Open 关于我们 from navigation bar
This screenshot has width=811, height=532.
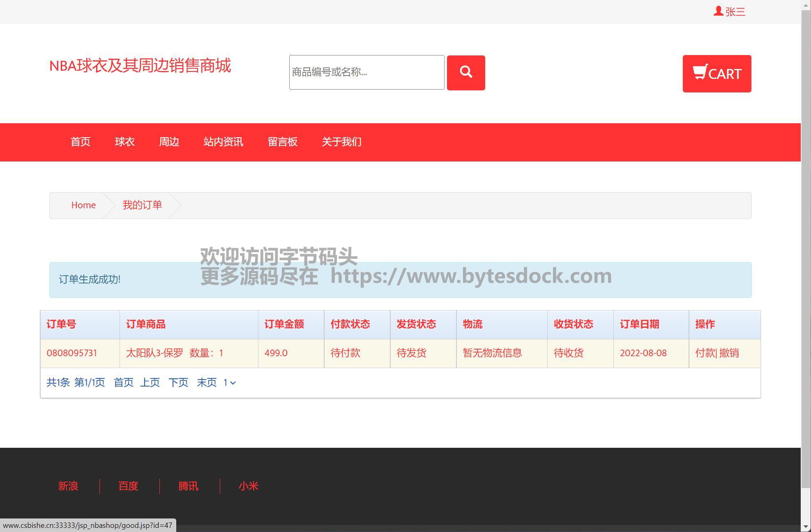[341, 142]
